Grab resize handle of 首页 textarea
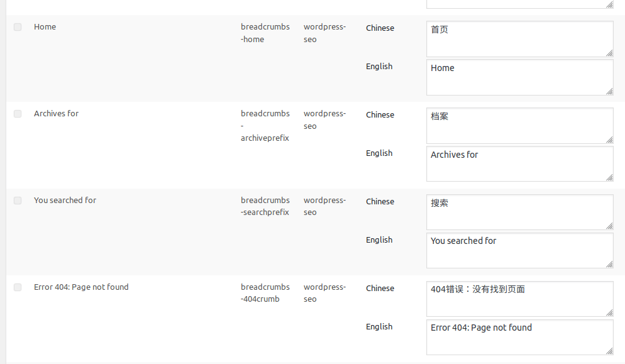 click(x=609, y=53)
